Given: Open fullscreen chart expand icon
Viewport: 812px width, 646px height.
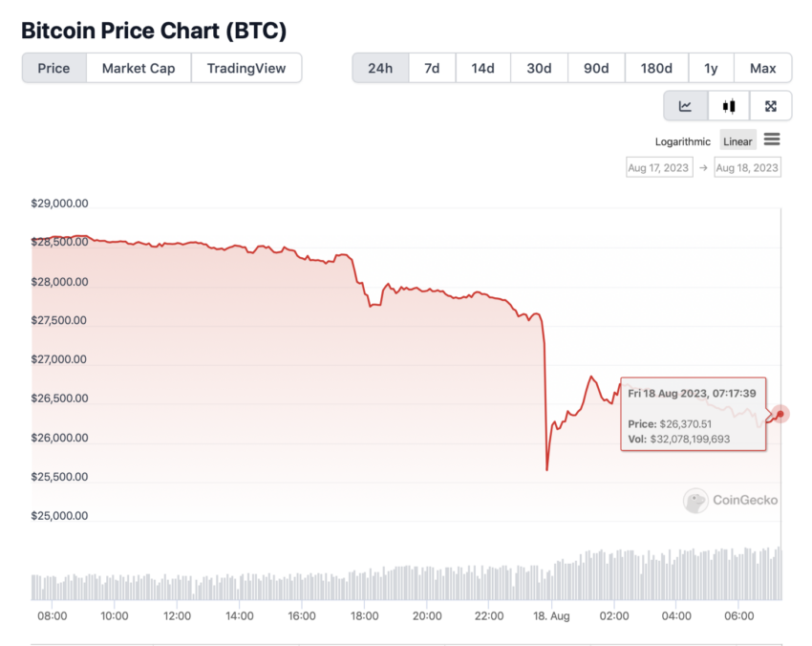Looking at the screenshot, I should click(771, 106).
